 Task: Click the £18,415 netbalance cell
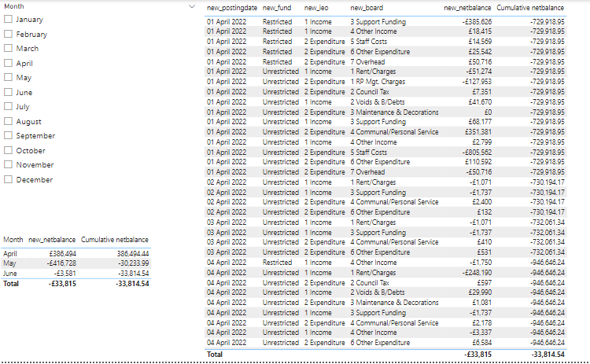[x=480, y=31]
